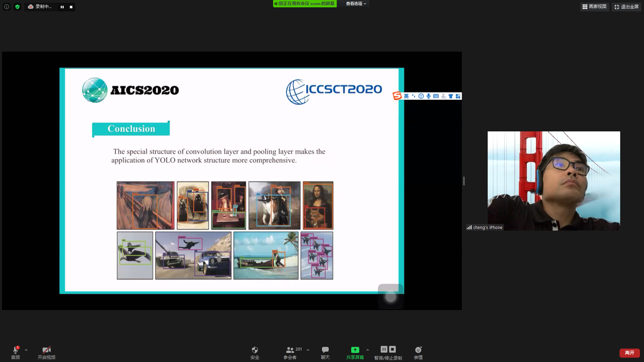Viewport: 644px width, 362px height.
Task: Click the panel divider handle beside shared screen
Action: coord(464,181)
